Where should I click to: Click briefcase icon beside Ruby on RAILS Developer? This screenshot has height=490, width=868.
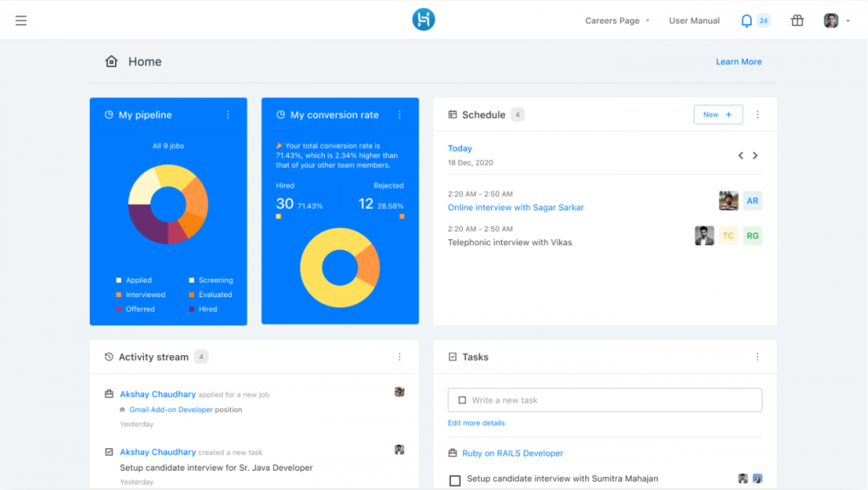453,453
